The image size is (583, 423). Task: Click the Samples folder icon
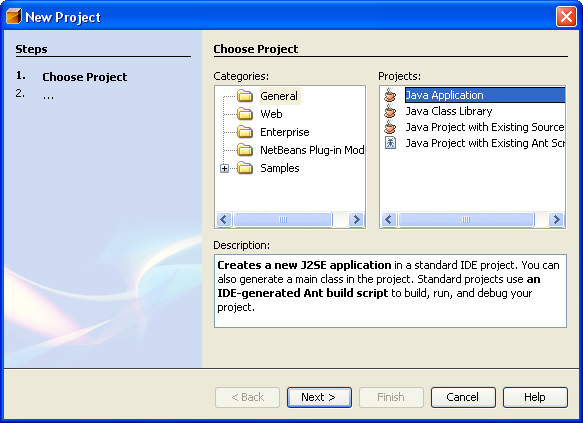pos(245,168)
